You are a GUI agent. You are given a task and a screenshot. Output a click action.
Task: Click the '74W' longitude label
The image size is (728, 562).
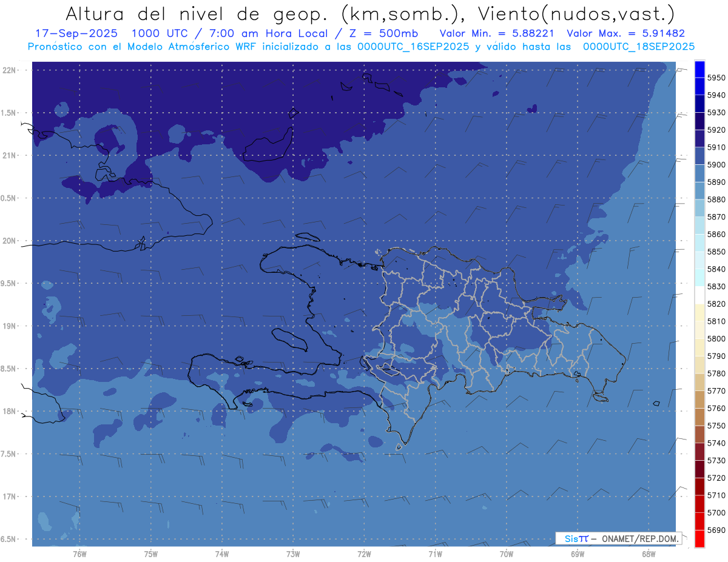(x=222, y=554)
